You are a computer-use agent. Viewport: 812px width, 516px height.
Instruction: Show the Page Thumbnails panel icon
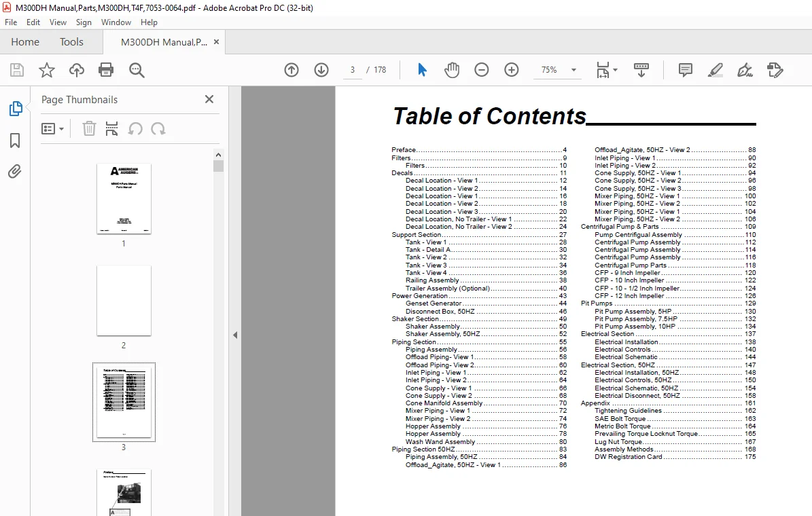tap(16, 109)
